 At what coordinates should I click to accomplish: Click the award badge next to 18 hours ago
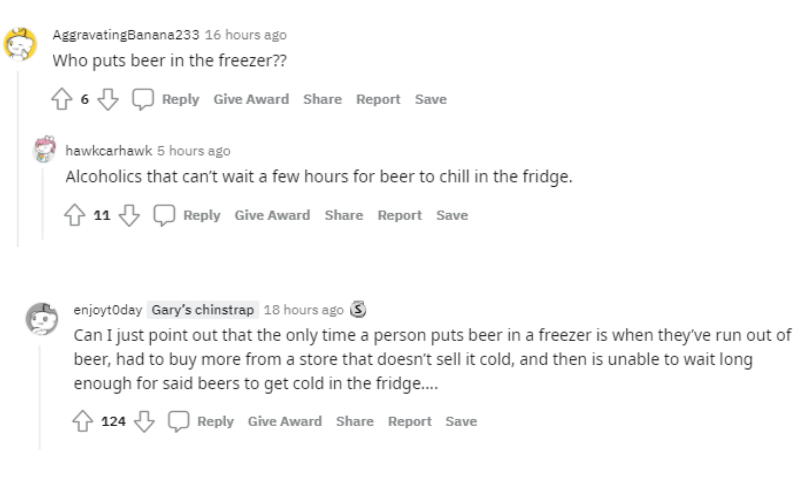pyautogui.click(x=358, y=309)
